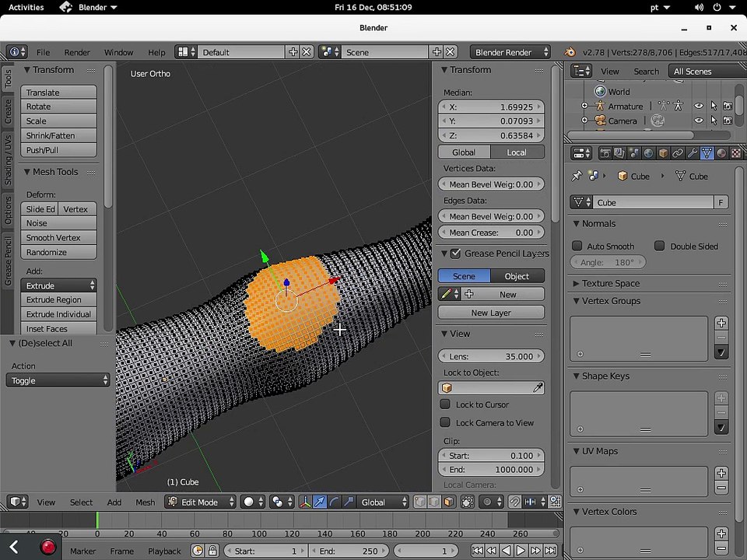This screenshot has width=747, height=560.
Task: Select the Rotate manipulator arc icon
Action: point(335,502)
